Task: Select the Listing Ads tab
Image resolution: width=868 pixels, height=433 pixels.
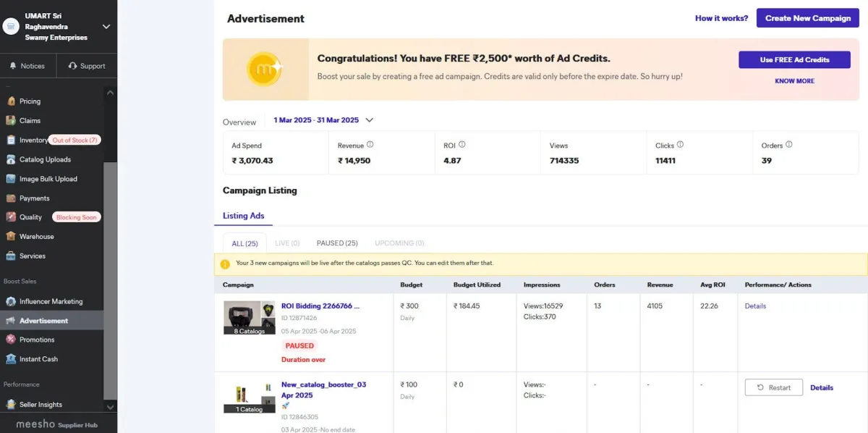Action: coord(243,216)
